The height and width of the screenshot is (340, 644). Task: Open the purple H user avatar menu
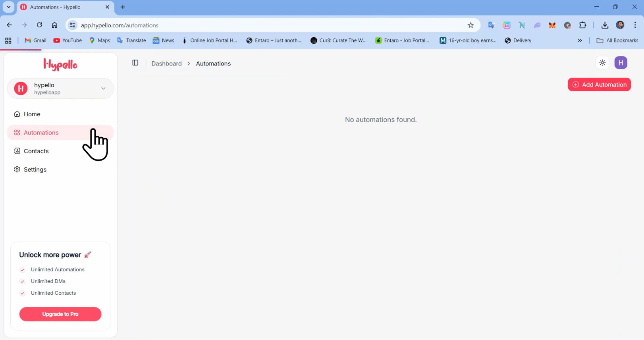pos(621,63)
